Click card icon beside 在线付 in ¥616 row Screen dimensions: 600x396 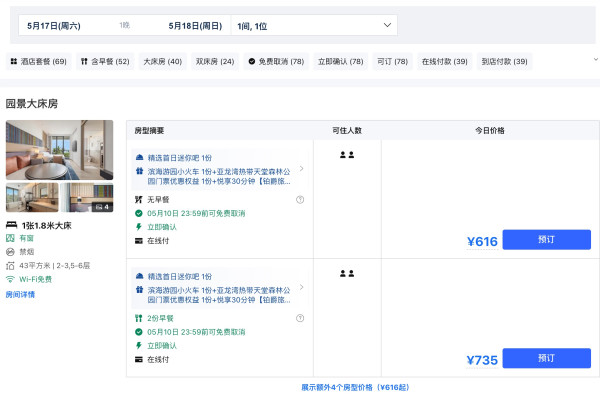pos(139,241)
